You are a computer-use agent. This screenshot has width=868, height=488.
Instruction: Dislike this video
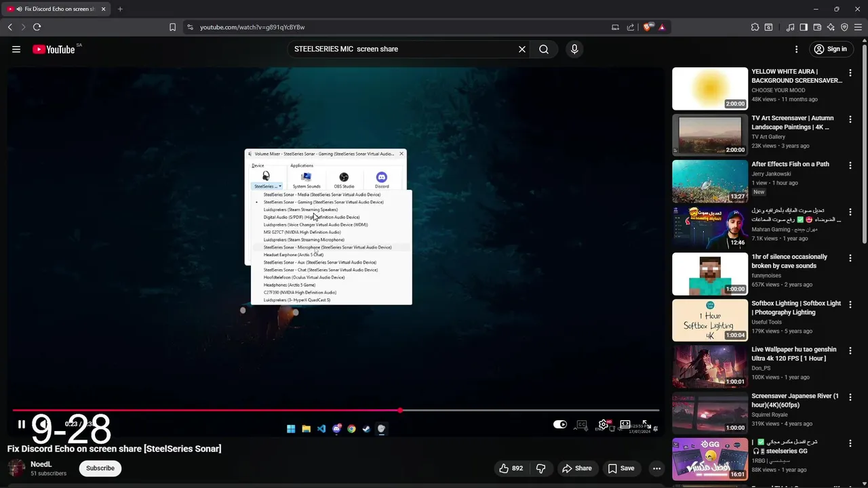(x=540, y=468)
